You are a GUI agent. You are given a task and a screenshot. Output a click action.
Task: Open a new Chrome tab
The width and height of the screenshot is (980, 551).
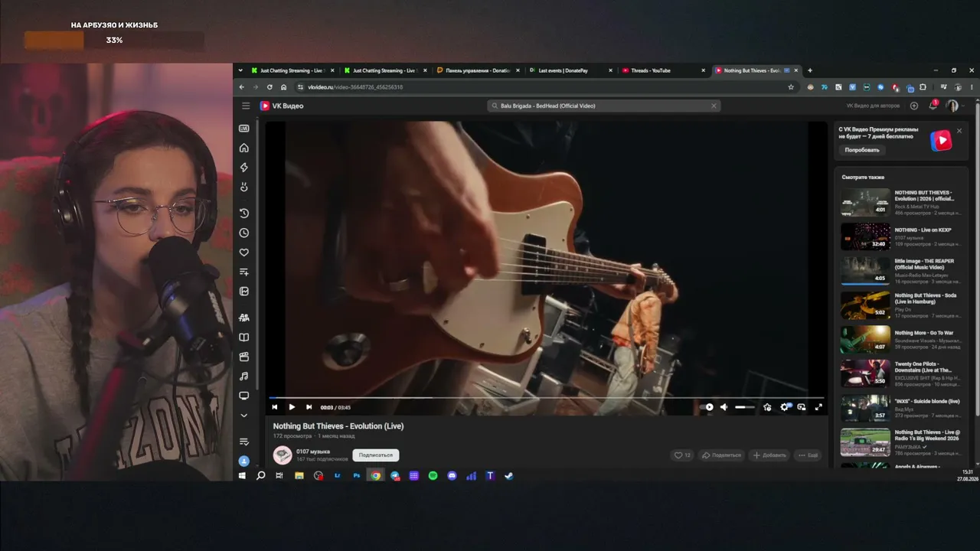point(810,70)
